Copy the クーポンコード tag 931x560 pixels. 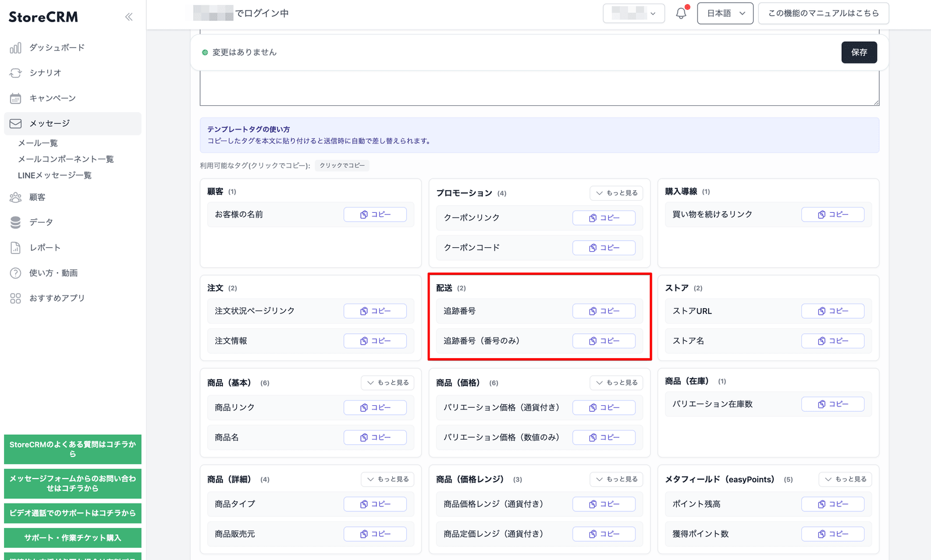pyautogui.click(x=604, y=248)
